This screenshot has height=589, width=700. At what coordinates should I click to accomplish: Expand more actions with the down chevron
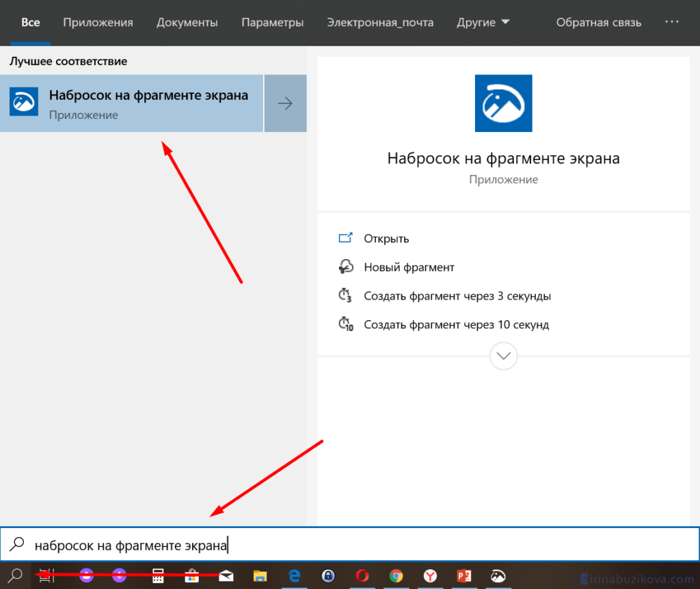pos(504,356)
